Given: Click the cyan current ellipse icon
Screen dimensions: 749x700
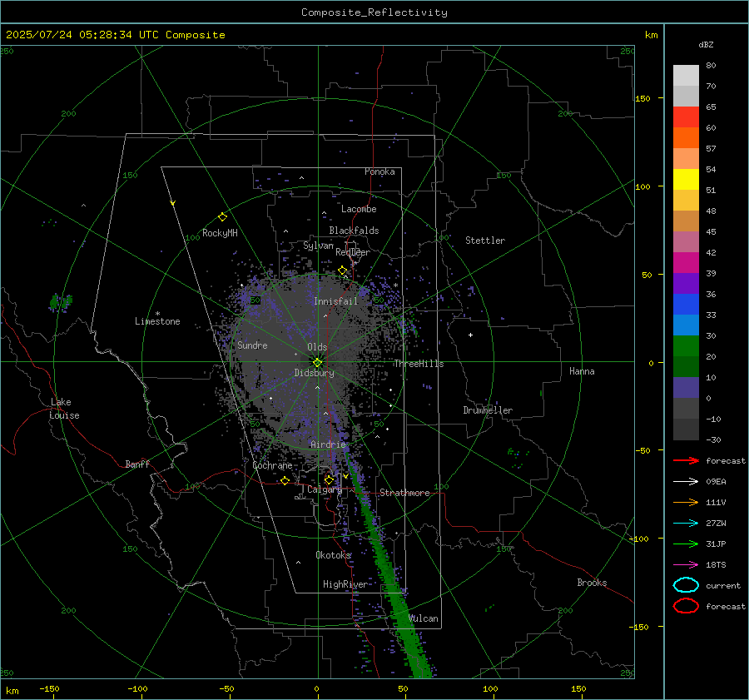Looking at the screenshot, I should click(686, 585).
